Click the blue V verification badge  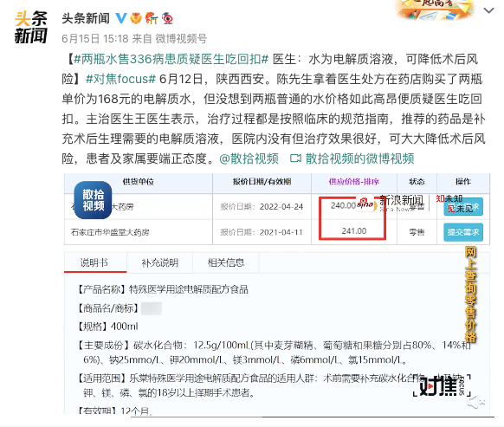pyautogui.click(x=121, y=18)
